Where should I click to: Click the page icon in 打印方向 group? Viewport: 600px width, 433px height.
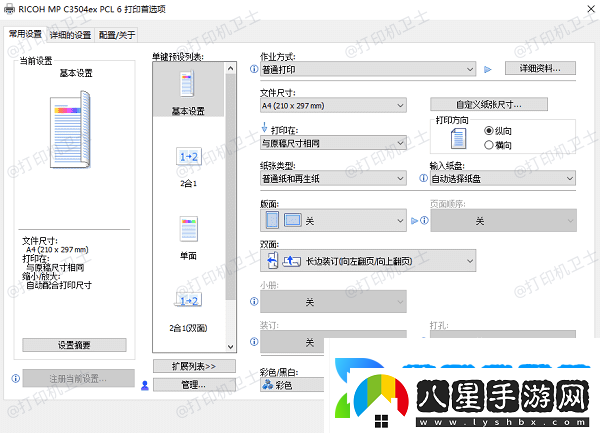coord(458,138)
